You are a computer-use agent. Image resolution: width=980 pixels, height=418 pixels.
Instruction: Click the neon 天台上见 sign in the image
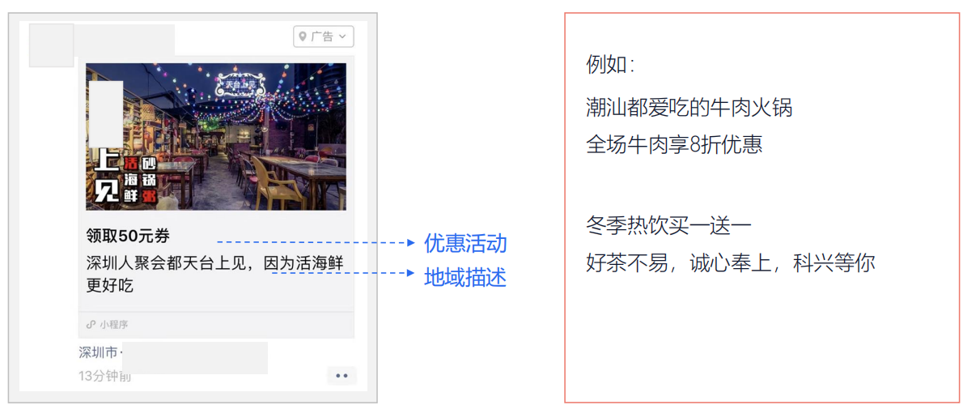click(240, 86)
